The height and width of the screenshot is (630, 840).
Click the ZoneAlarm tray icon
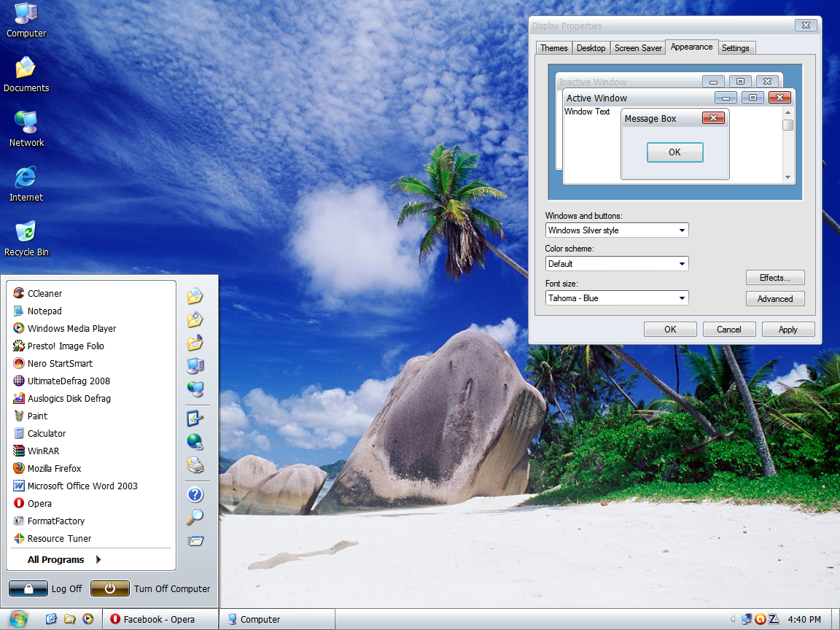point(774,619)
